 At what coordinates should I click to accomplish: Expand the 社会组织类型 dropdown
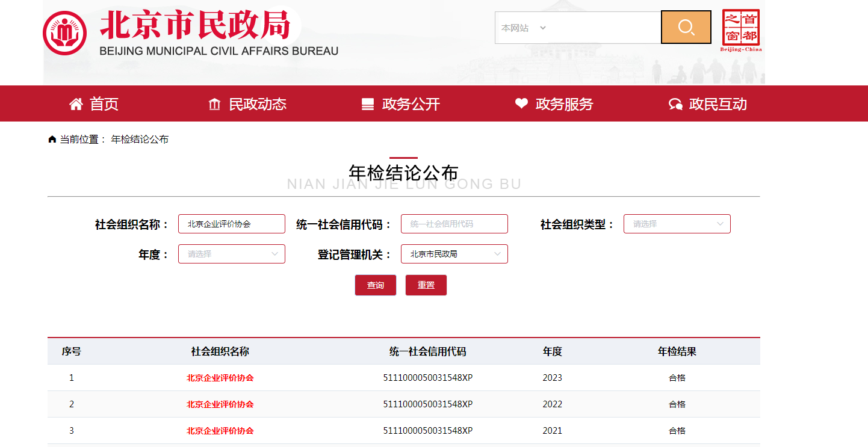677,224
